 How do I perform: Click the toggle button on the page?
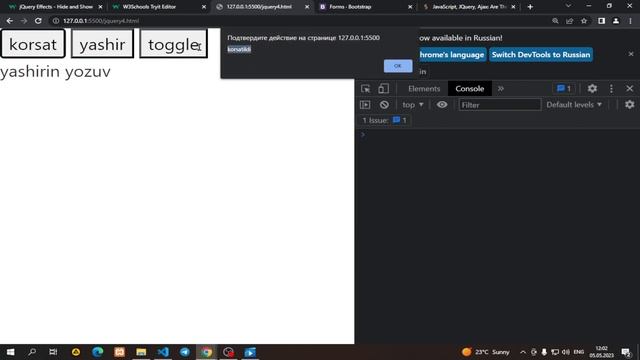pyautogui.click(x=173, y=44)
